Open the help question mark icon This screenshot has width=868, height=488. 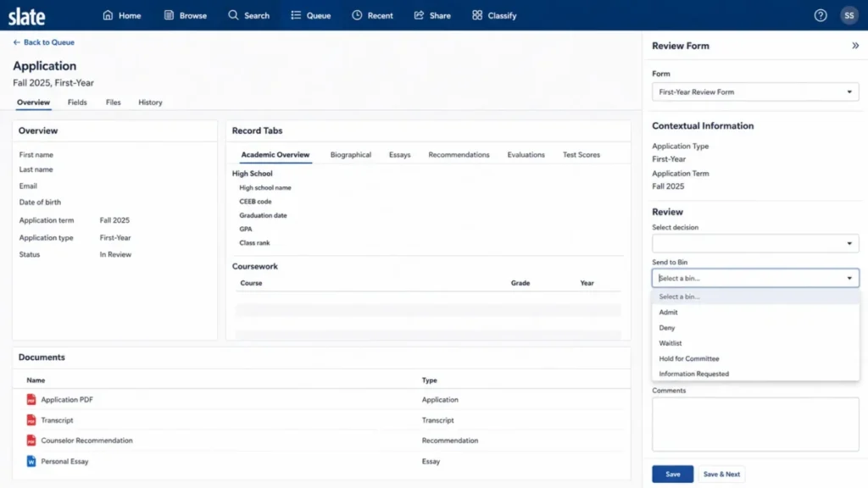click(821, 15)
